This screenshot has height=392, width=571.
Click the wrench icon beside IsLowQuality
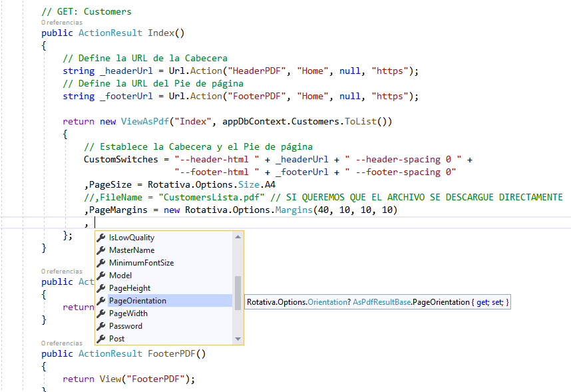click(x=101, y=238)
